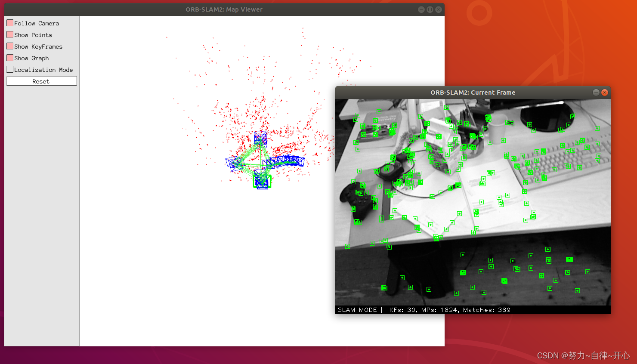Click the MPs: 1824 status value
637x364 pixels.
(x=440, y=310)
